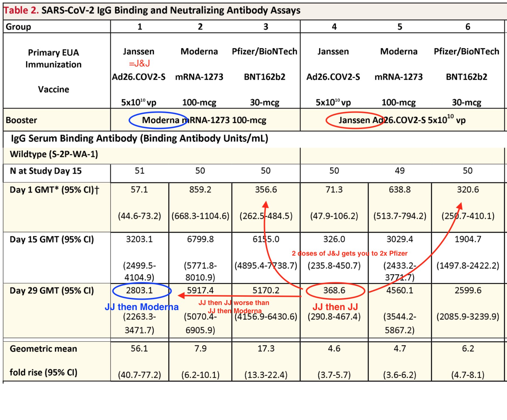Click the 'Geometric mean' row label
Screen dimensions: 507x420
point(43,349)
